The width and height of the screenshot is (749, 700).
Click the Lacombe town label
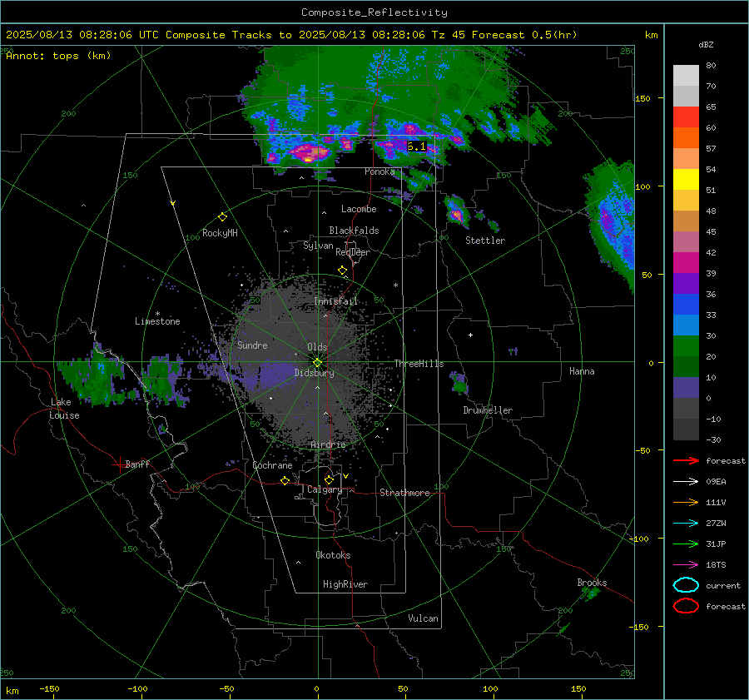[x=359, y=209]
